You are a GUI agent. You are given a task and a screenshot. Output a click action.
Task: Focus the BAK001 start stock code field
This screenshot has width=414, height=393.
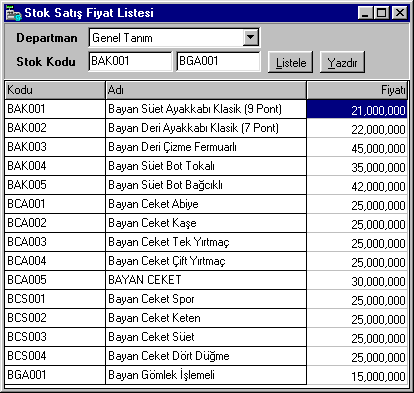[130, 61]
